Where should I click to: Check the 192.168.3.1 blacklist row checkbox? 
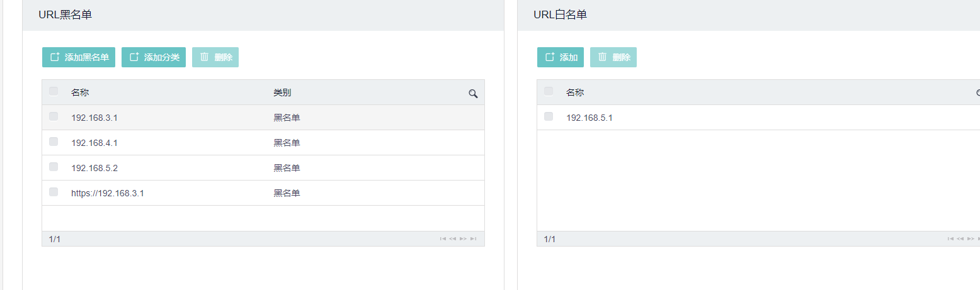(x=54, y=116)
